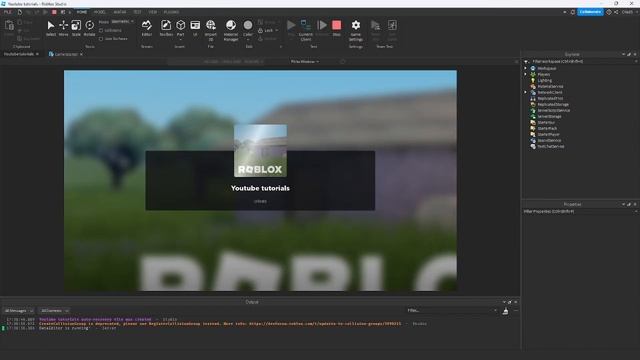Click the Color tool circle
Image resolution: width=640 pixels, height=360 pixels.
(248, 25)
